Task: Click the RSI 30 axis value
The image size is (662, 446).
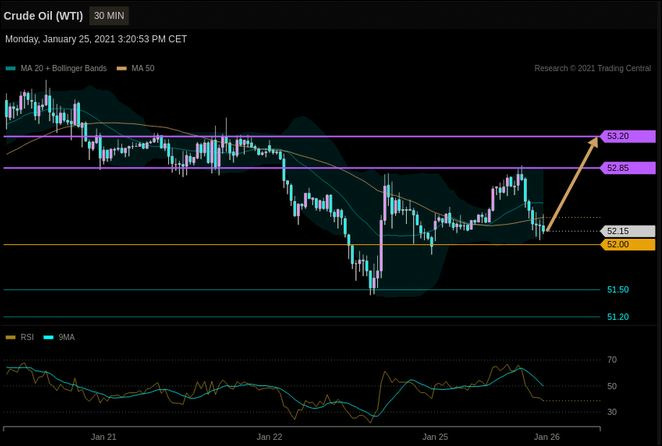Action: 612,412
